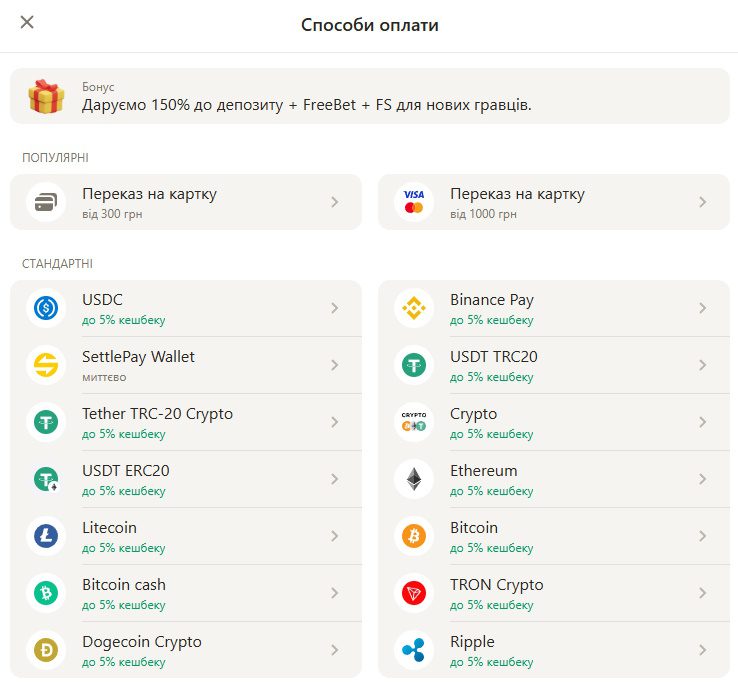Select card transfer from 300 грн
Screen dimensions: 738x693
[x=186, y=202]
